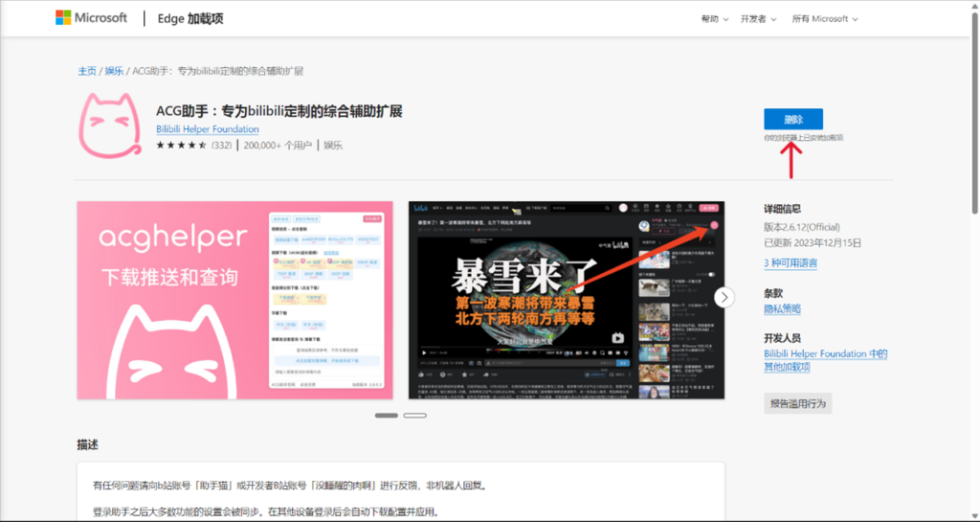
Task: Go to 主页 breadcrumb link
Action: (x=87, y=71)
